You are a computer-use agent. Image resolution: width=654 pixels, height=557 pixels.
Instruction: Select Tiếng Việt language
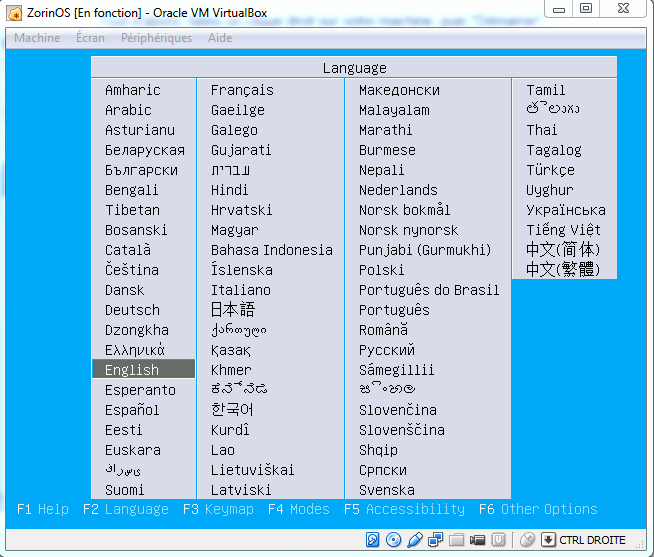coord(563,229)
